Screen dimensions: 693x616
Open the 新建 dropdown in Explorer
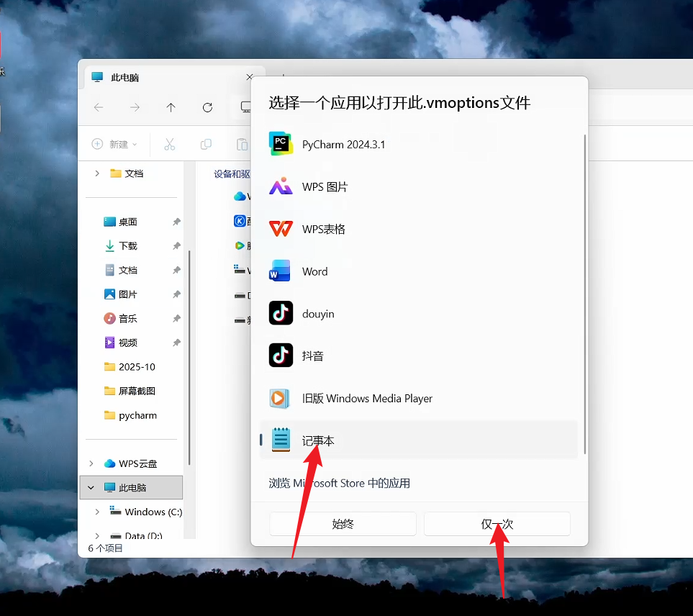tap(114, 144)
